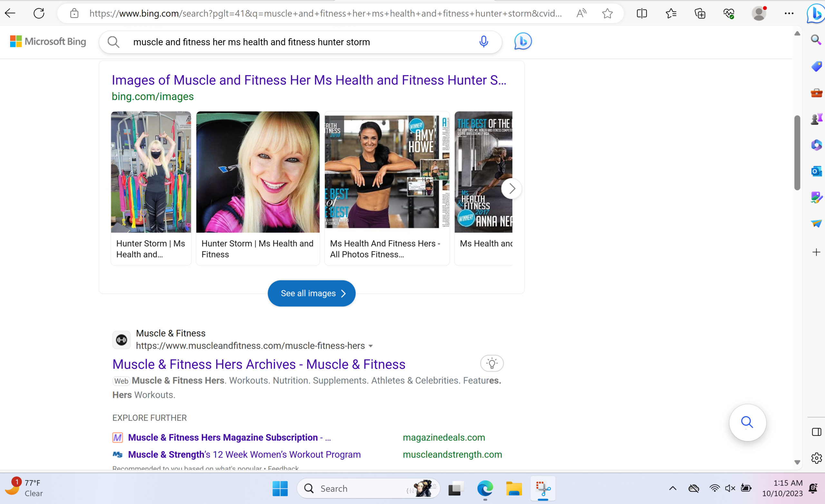Open sidebar Drop paper plane icon
This screenshot has width=825, height=504.
[816, 223]
